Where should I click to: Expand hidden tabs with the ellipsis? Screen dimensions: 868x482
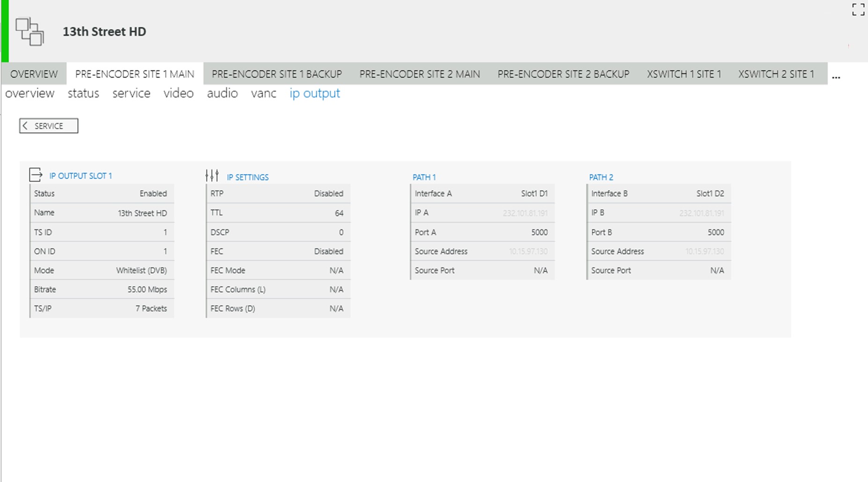click(x=836, y=76)
